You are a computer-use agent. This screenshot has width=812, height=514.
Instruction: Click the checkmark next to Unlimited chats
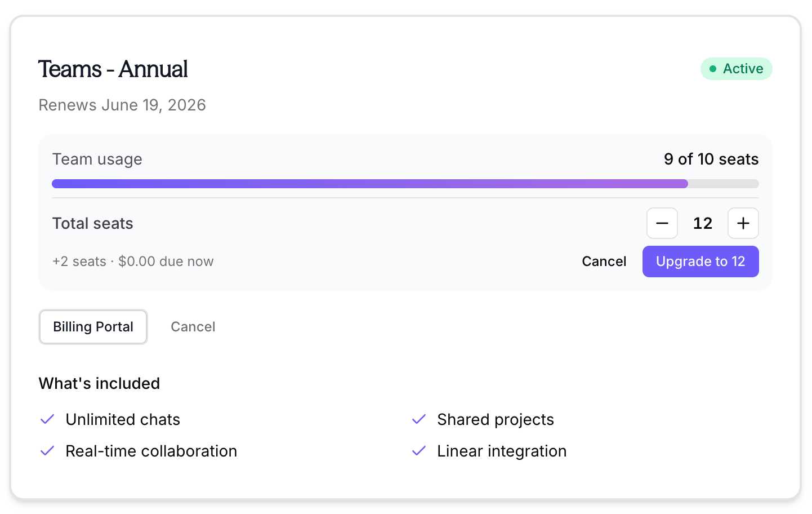pos(47,419)
